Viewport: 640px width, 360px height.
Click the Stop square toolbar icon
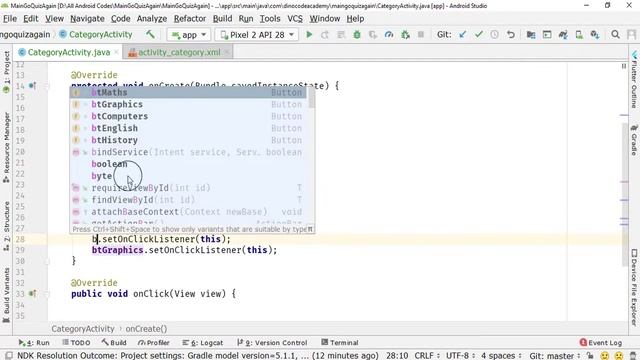click(x=421, y=35)
